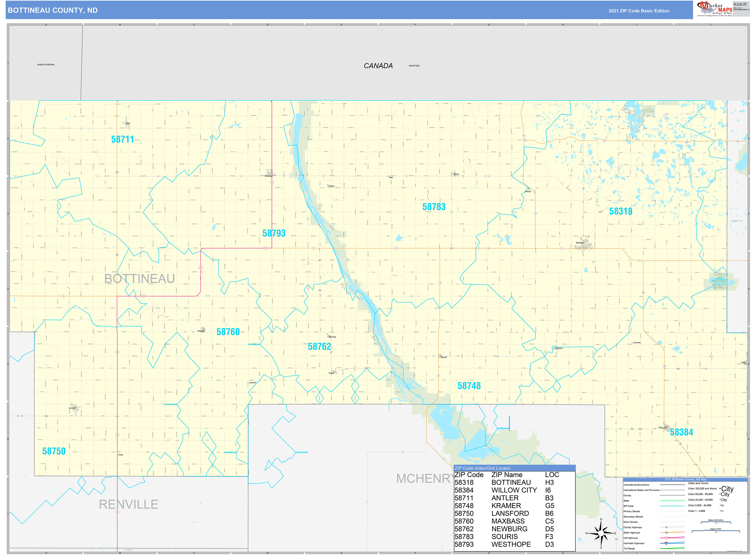Click ZIP code 58783 on the map
The image size is (756, 555).
pyautogui.click(x=434, y=207)
